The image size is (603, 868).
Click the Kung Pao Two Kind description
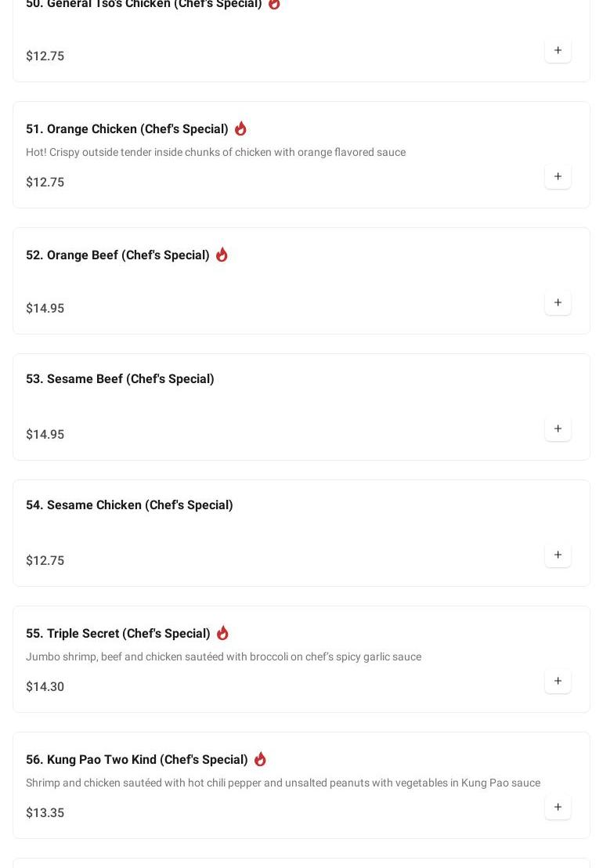point(283,783)
